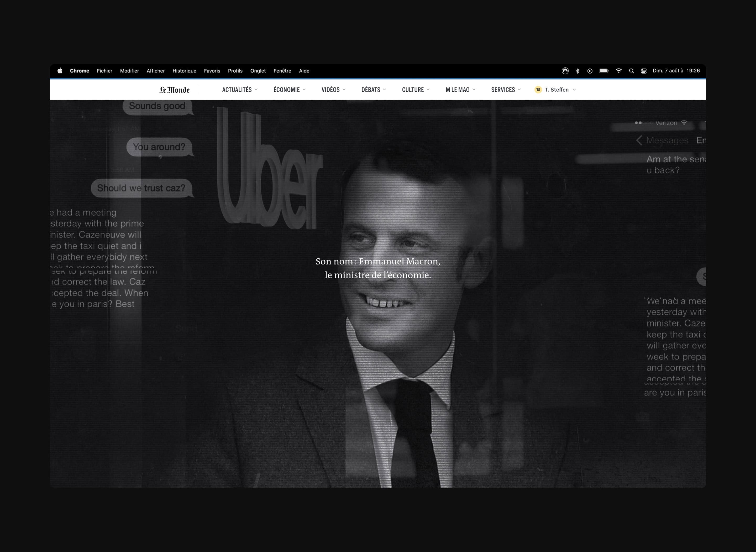Image resolution: width=756 pixels, height=552 pixels.
Task: Click the 'Verizon' carrier label
Action: [666, 123]
